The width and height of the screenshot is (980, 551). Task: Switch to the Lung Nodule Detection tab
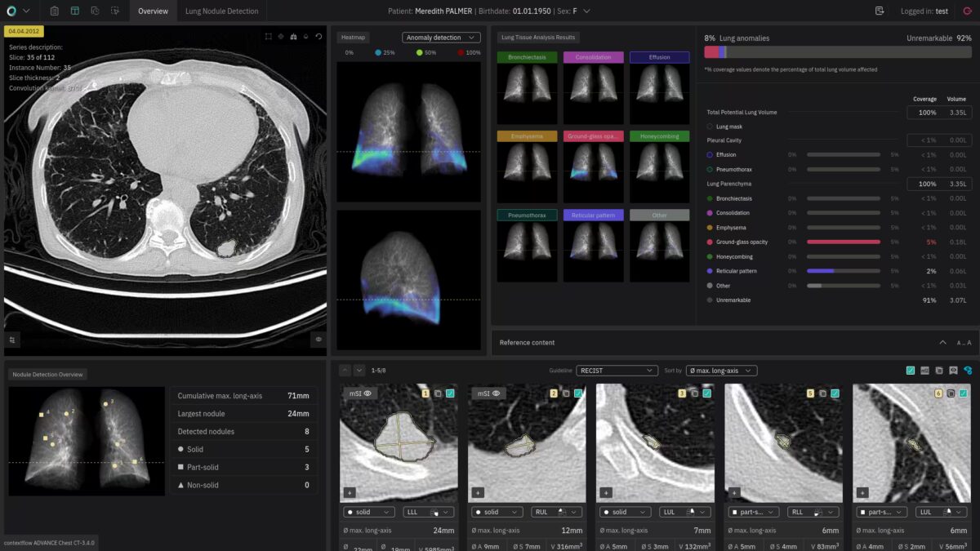point(222,11)
